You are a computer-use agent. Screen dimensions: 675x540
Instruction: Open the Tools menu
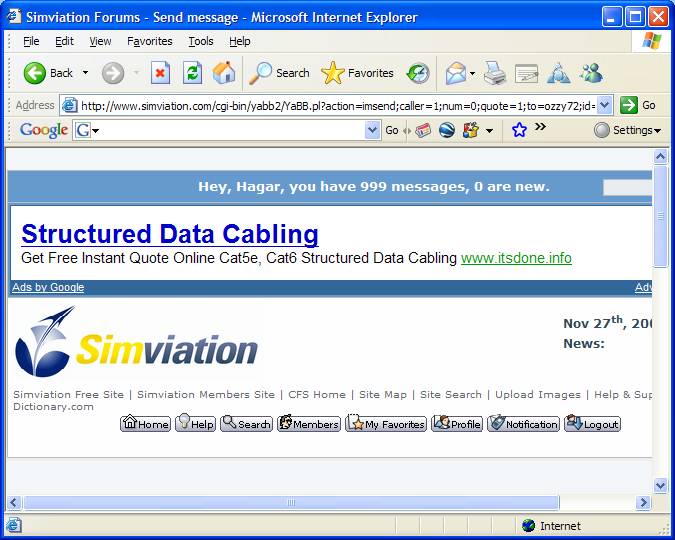(x=201, y=41)
